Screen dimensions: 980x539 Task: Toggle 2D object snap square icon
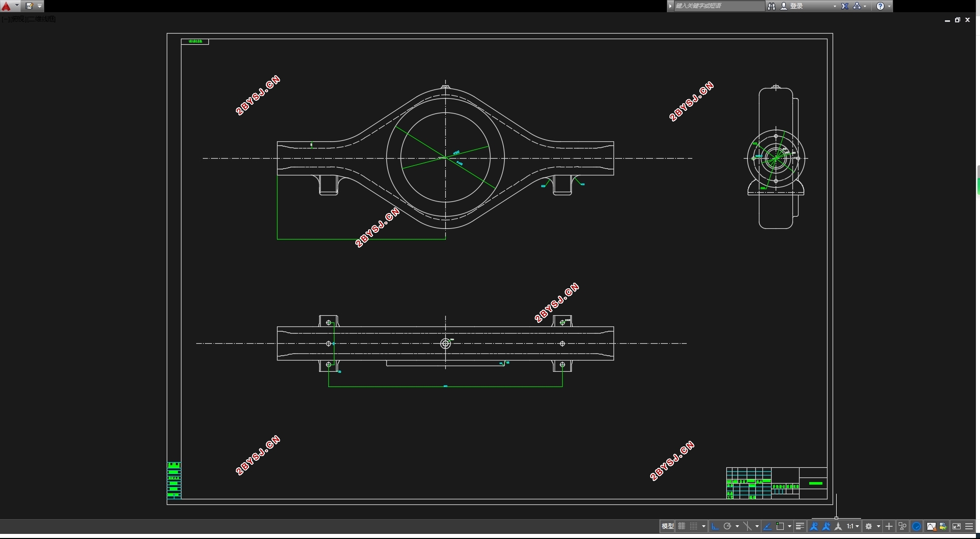[780, 526]
